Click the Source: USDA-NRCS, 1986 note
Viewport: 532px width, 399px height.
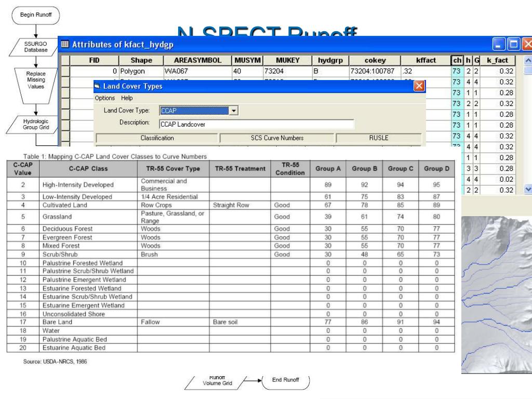pyautogui.click(x=55, y=362)
